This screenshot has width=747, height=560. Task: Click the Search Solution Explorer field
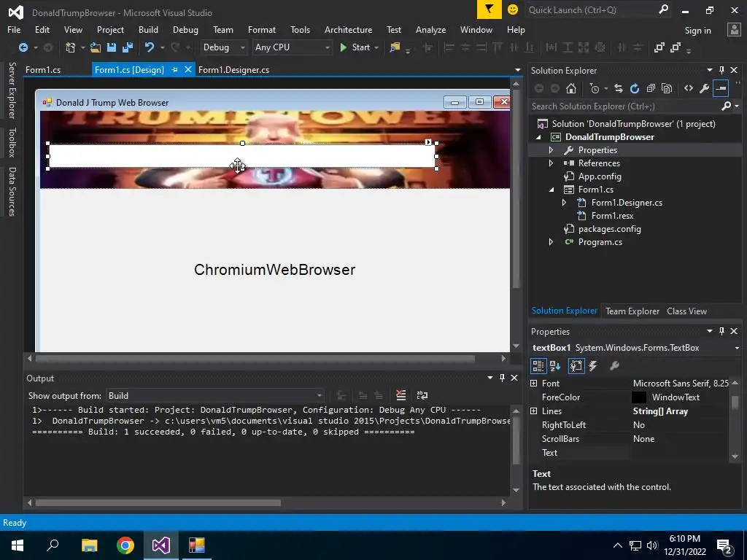click(x=634, y=106)
